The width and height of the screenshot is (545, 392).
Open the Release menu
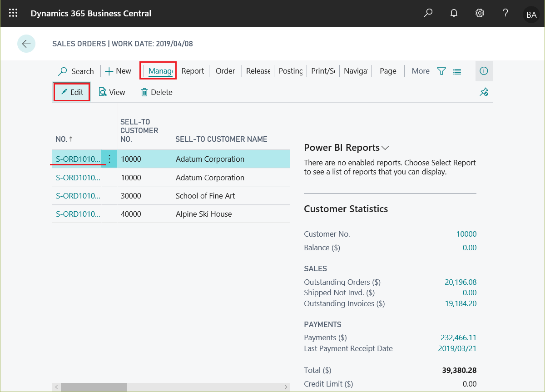[x=258, y=71]
